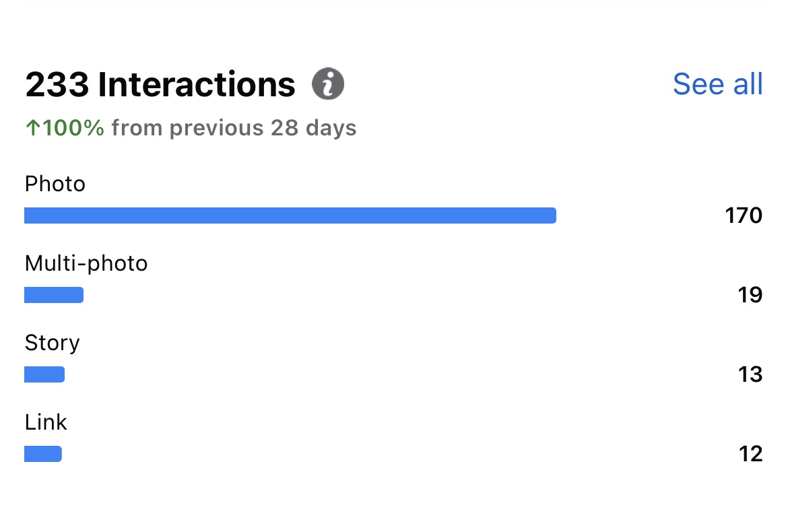
Task: Click the 'from previous 28 days' text
Action: click(234, 128)
